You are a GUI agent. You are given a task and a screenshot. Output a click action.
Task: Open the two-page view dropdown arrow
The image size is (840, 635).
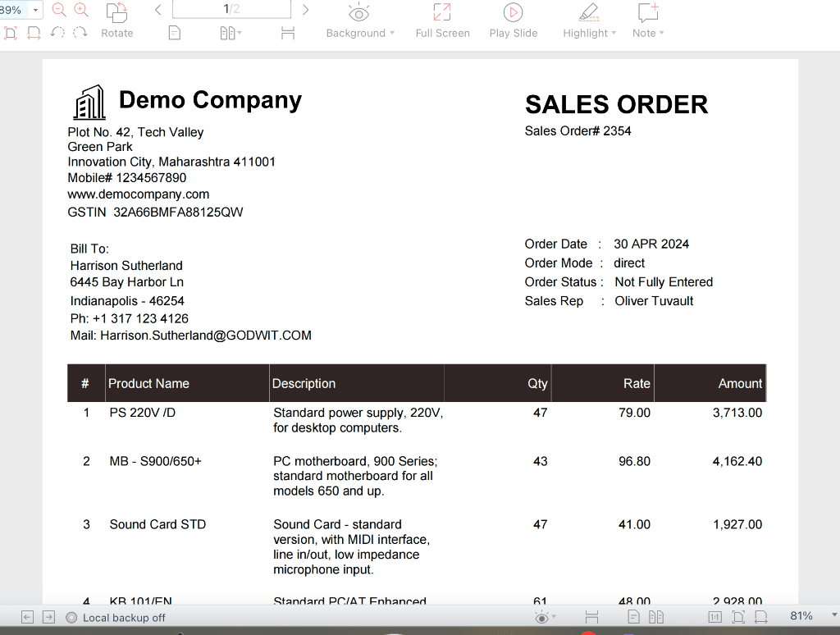tap(239, 33)
